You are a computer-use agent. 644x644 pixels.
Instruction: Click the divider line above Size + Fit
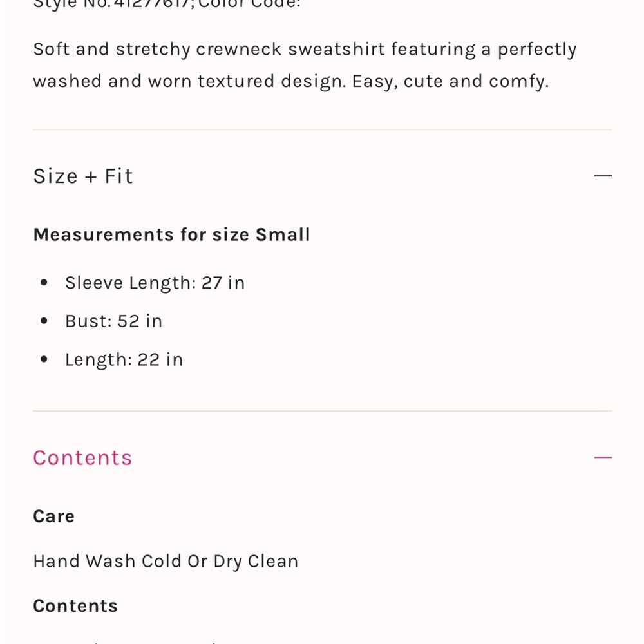323,129
